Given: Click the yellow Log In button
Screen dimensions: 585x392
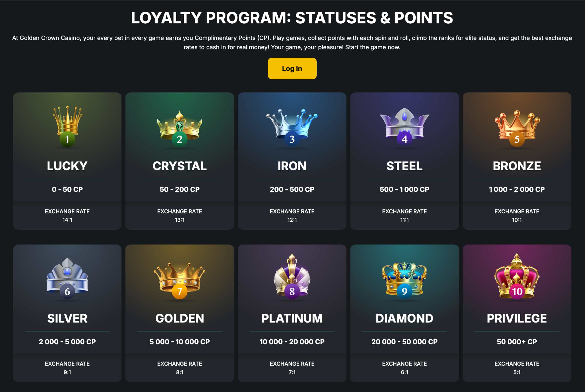Looking at the screenshot, I should [292, 69].
